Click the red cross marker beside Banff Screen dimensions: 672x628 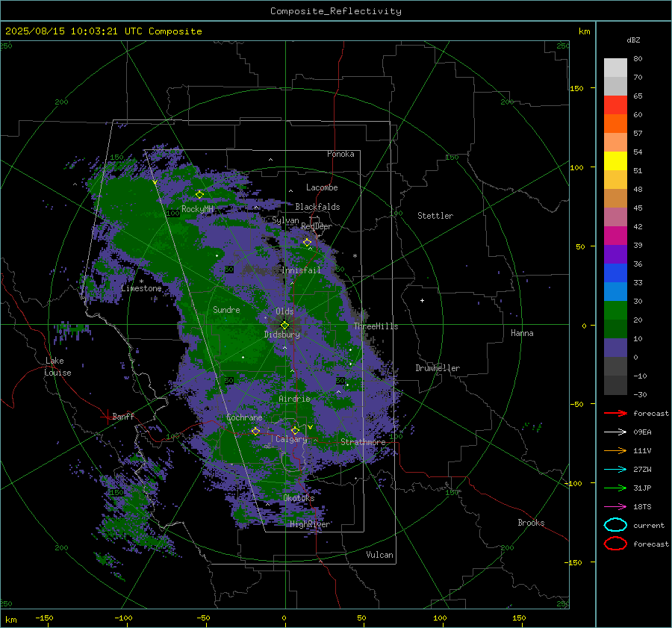(x=107, y=417)
